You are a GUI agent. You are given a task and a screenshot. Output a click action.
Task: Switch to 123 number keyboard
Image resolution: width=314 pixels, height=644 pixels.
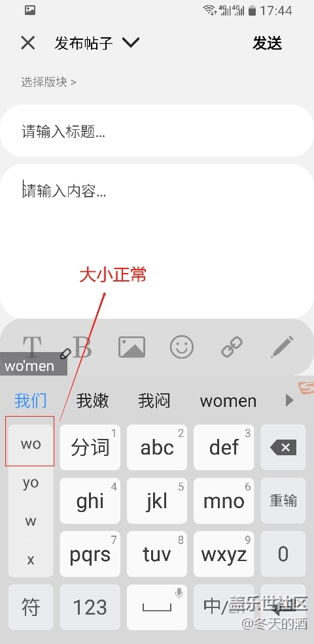(90, 607)
